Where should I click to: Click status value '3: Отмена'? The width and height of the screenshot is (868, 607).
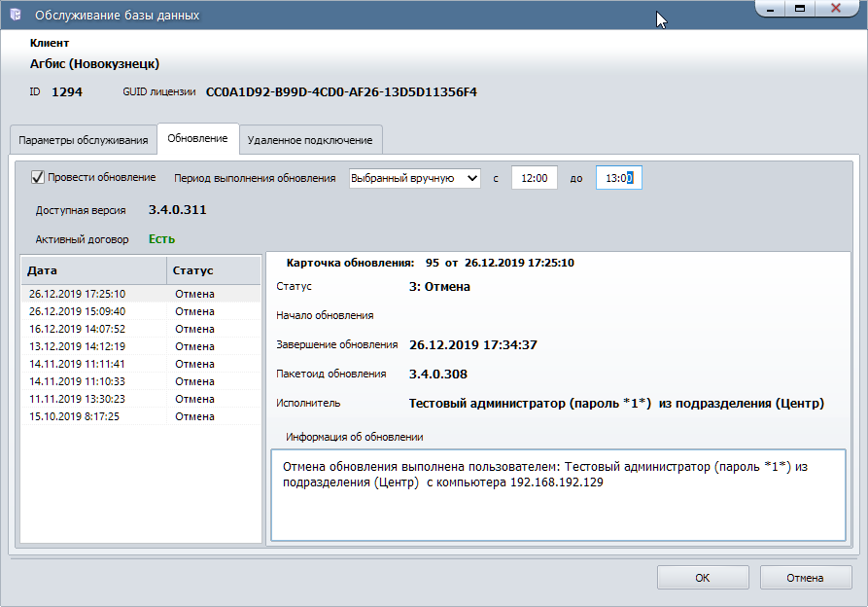(x=439, y=287)
